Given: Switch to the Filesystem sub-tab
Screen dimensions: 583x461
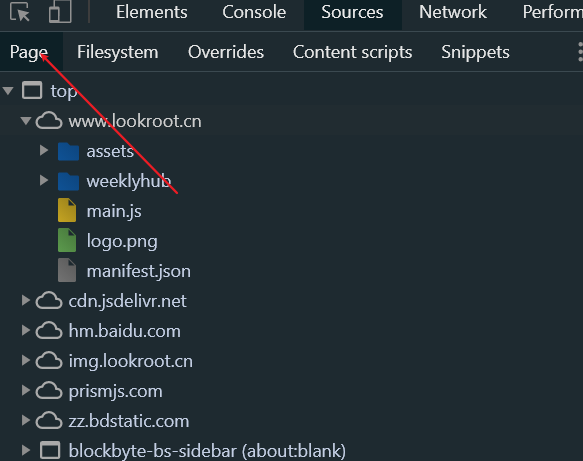Looking at the screenshot, I should point(117,52).
